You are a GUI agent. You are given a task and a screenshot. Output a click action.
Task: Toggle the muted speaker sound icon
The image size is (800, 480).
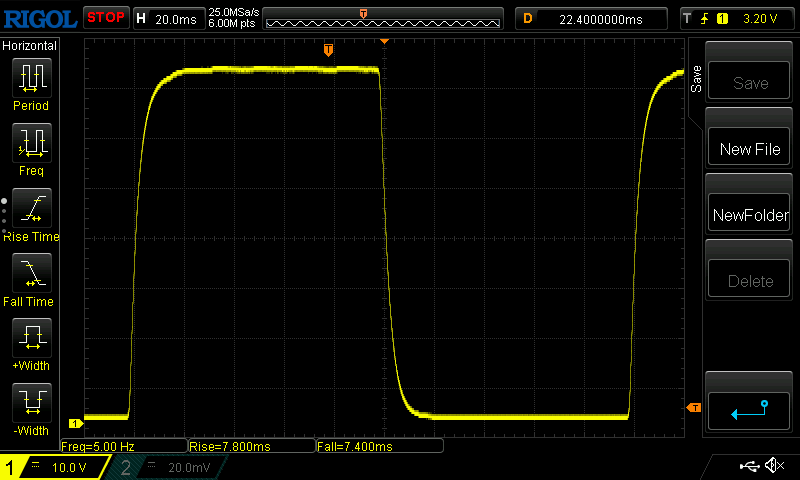coord(774,465)
